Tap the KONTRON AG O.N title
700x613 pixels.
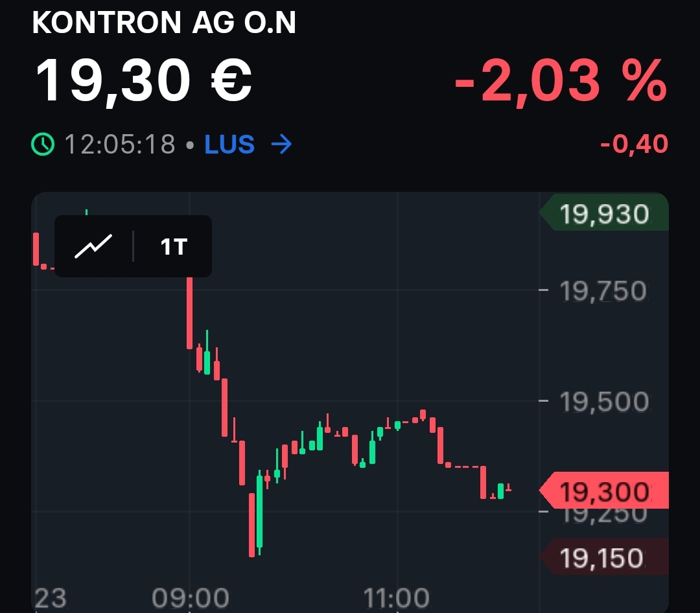[x=164, y=23]
